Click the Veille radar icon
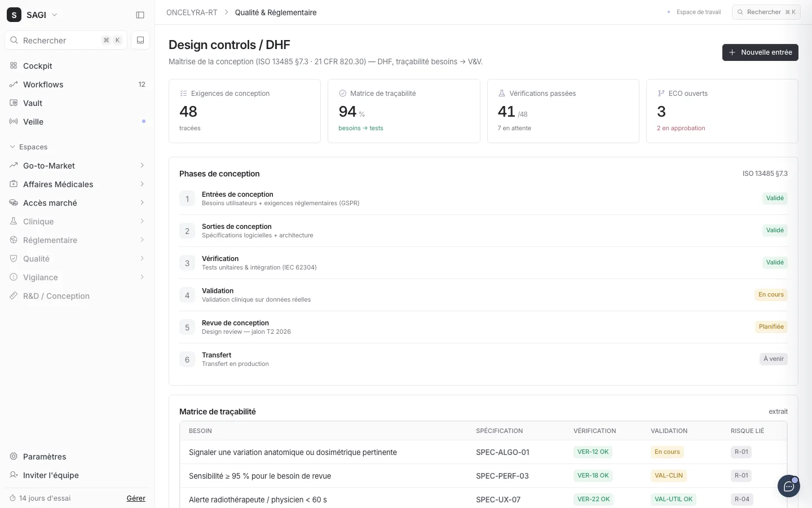812x508 pixels. [x=14, y=121]
